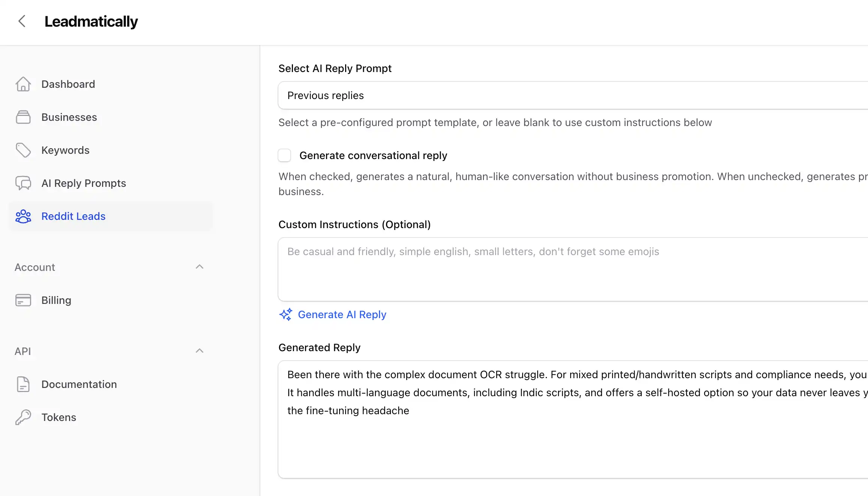
Task: Select the Keywords tag icon
Action: tap(23, 150)
